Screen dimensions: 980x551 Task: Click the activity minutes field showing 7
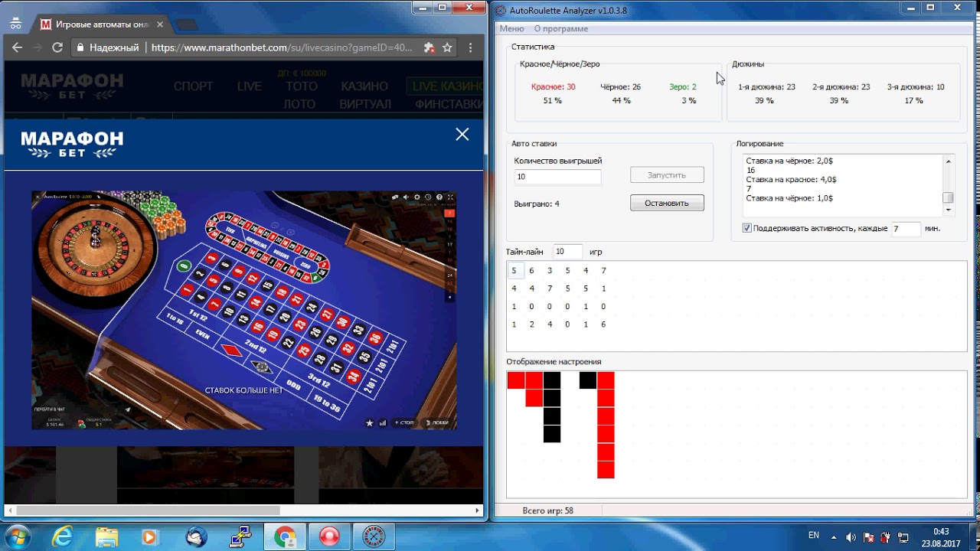tap(906, 229)
